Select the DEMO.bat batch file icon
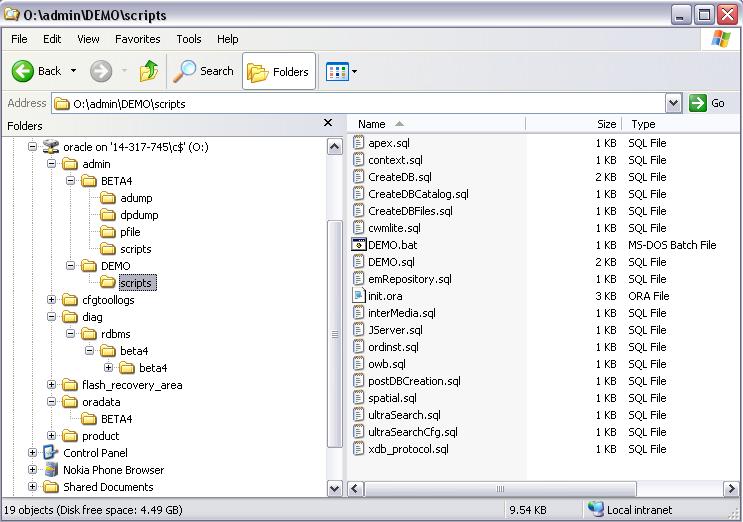Screen dimensions: 743x522 (x=359, y=245)
